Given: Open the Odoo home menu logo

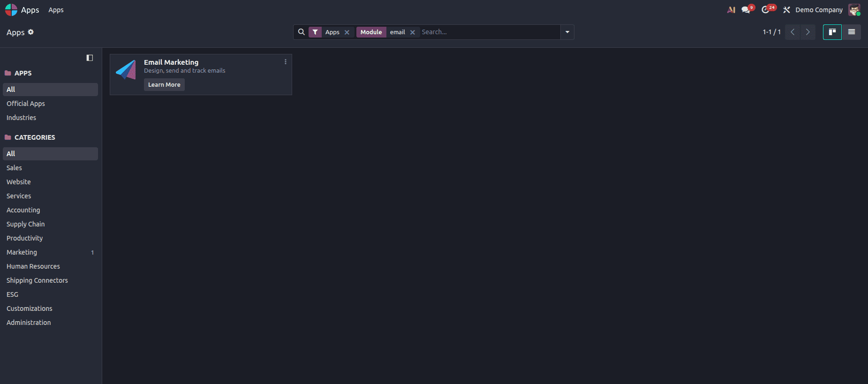Looking at the screenshot, I should coord(11,10).
